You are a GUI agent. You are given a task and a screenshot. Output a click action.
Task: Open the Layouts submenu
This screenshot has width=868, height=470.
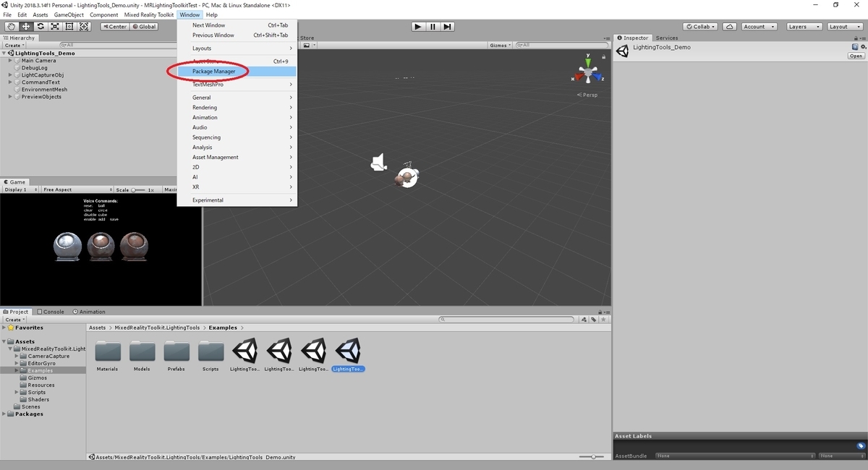tap(237, 48)
